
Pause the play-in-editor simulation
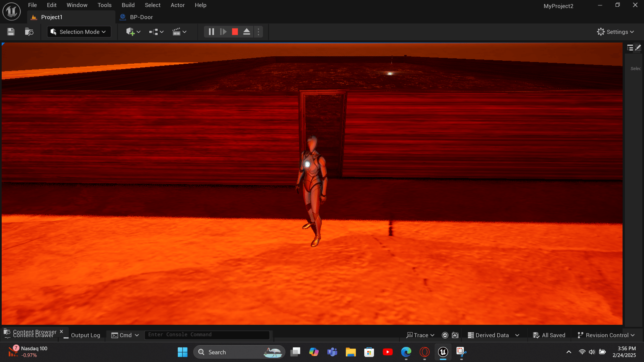tap(211, 32)
